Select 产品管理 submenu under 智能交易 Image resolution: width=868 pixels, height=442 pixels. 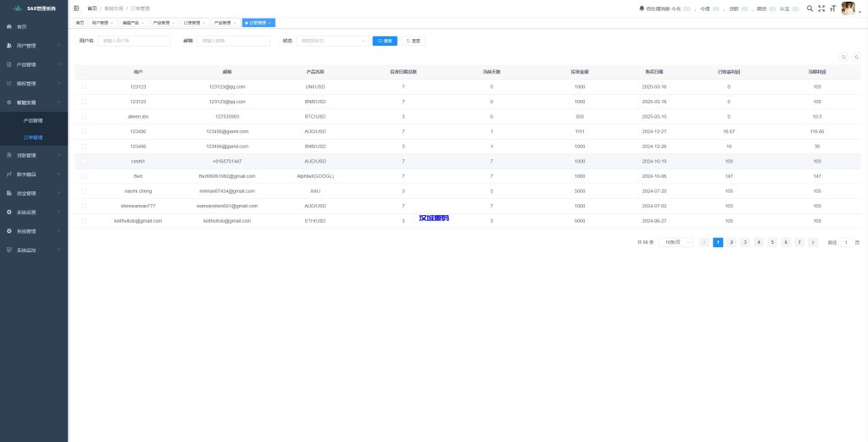(x=32, y=121)
